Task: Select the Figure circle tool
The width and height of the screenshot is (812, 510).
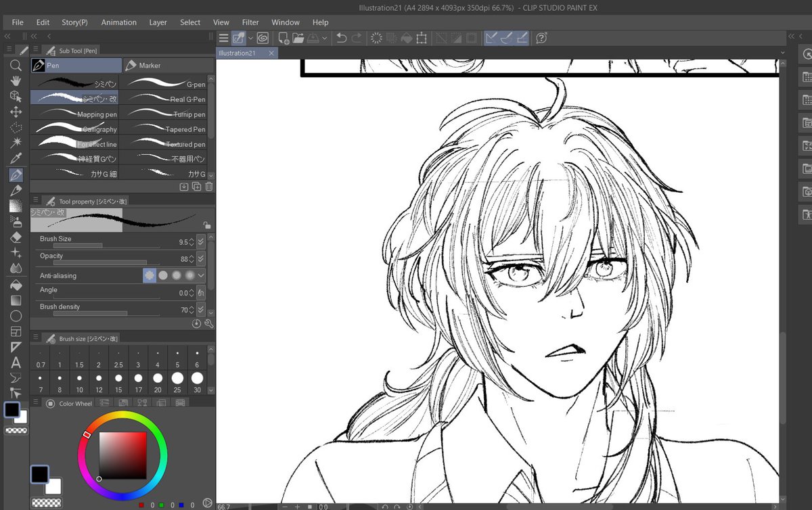Action: click(16, 316)
